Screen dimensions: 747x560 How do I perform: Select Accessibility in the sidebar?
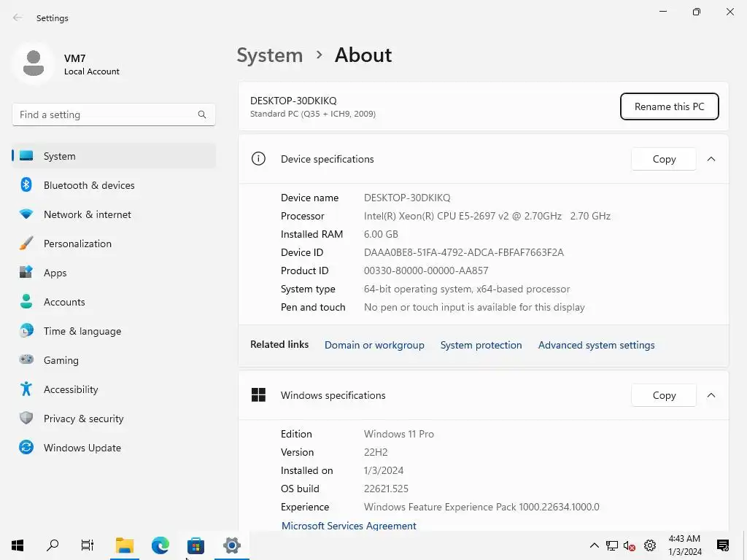114,389
